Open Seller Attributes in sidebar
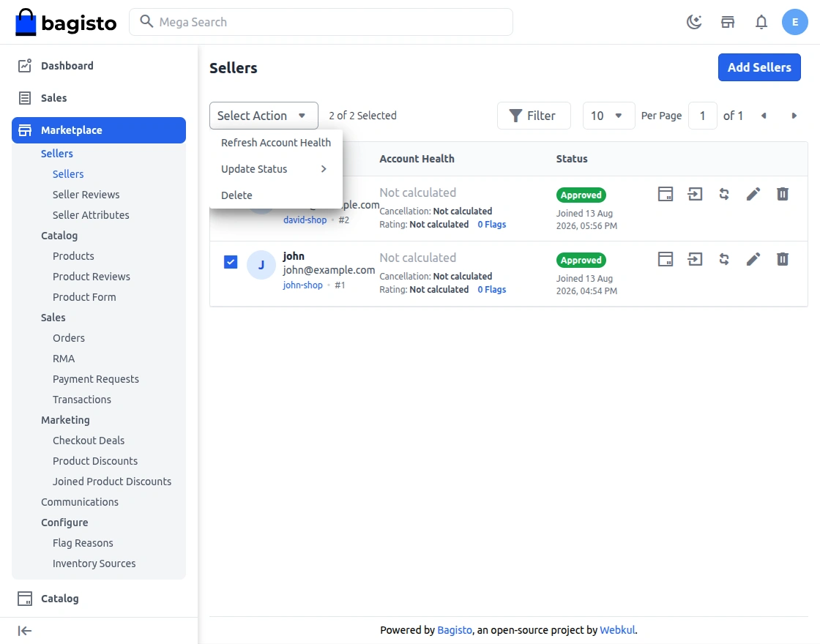Viewport: 820px width, 644px height. (91, 215)
